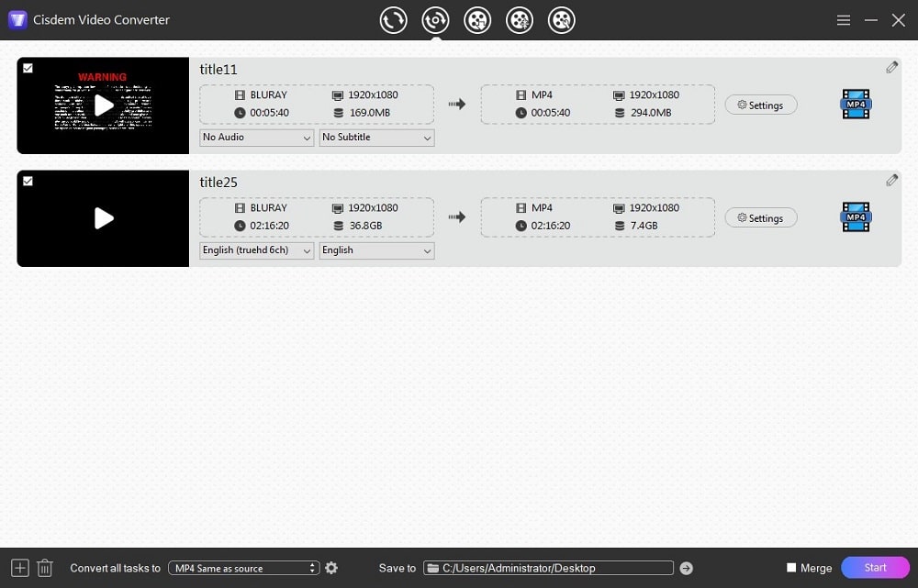Uncheck the title11 selection checkbox
Screen dimensions: 918x588
[x=28, y=67]
